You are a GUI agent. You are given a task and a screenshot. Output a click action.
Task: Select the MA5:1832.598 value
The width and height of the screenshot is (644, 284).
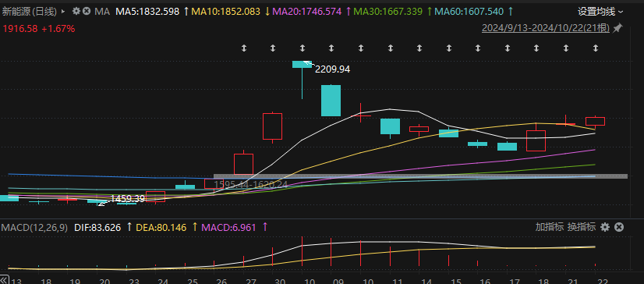coord(147,12)
